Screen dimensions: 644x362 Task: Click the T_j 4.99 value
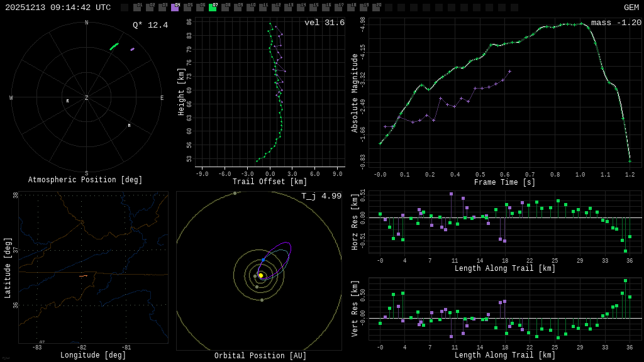coord(321,196)
